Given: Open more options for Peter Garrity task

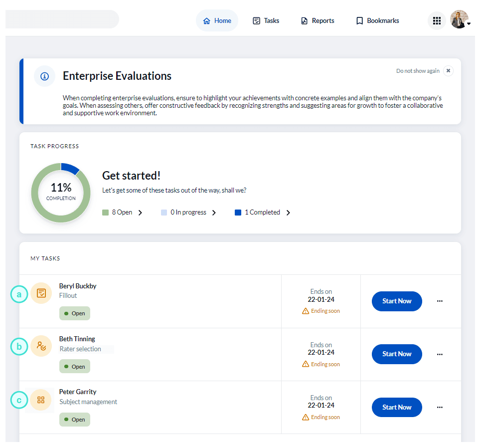Looking at the screenshot, I should (x=440, y=408).
